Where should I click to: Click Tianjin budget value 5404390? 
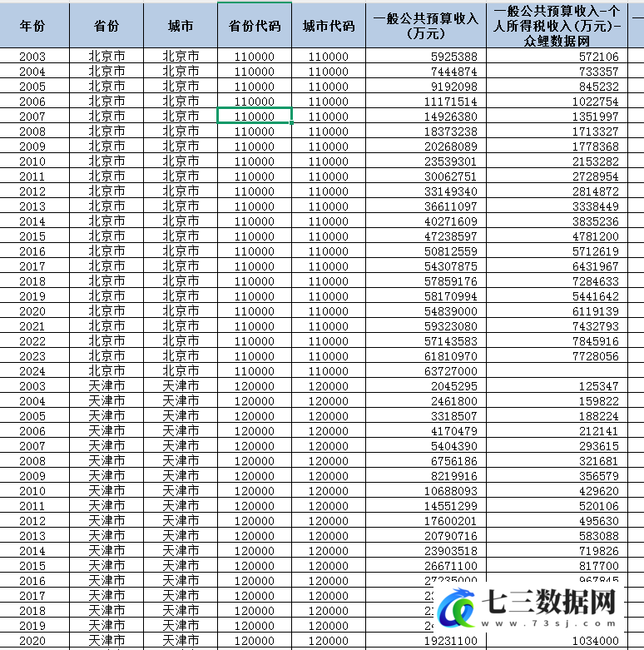pos(454,445)
